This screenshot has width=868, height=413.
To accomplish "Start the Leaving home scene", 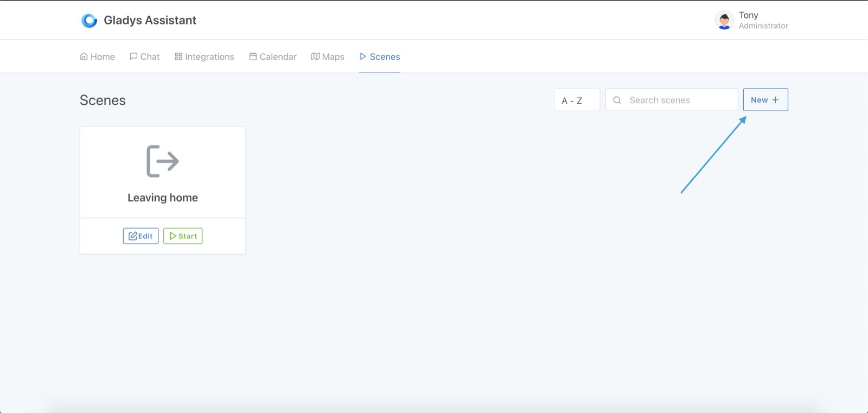I will (183, 236).
